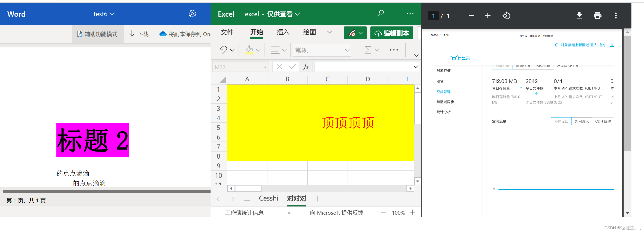Open workbook statistics dropdown arrow
The height and width of the screenshot is (232, 644).
click(289, 213)
